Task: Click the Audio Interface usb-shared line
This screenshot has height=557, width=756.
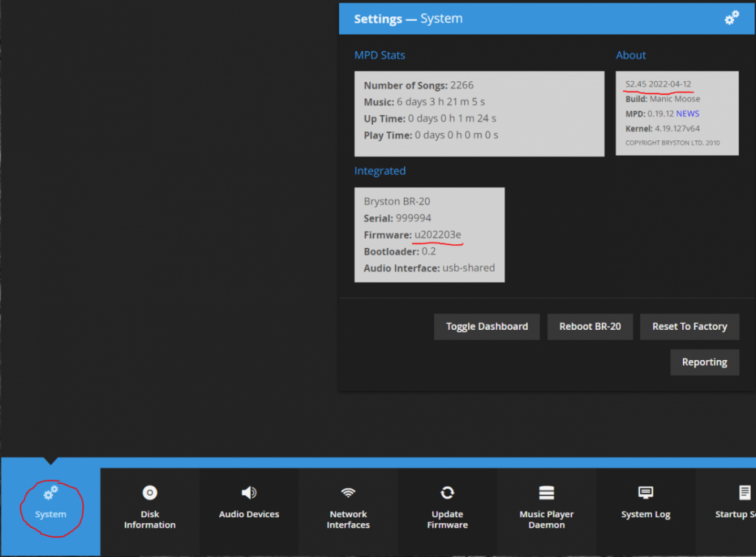Action: pos(429,268)
